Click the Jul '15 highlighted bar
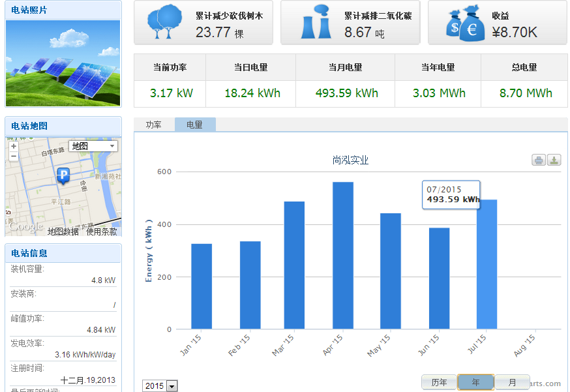This screenshot has width=570, height=392. [487, 264]
